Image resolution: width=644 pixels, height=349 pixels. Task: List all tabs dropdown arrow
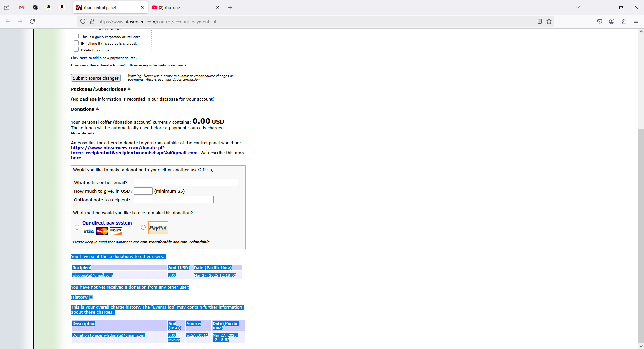578,7
